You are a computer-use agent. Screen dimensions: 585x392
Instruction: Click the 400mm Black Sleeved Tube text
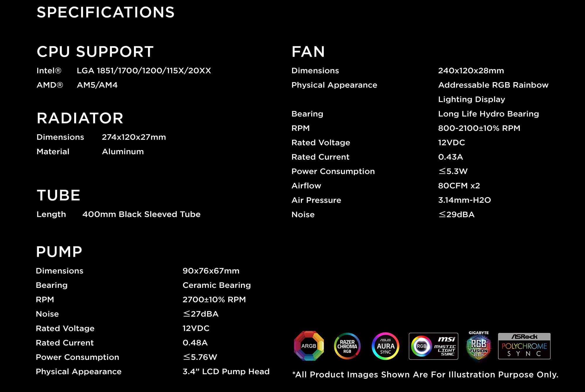tap(141, 214)
